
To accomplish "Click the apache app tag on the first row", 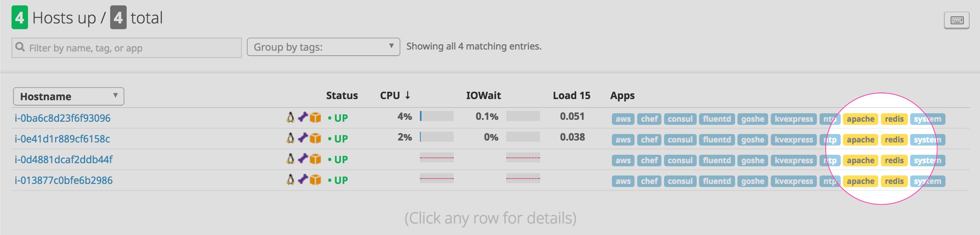I will (861, 119).
